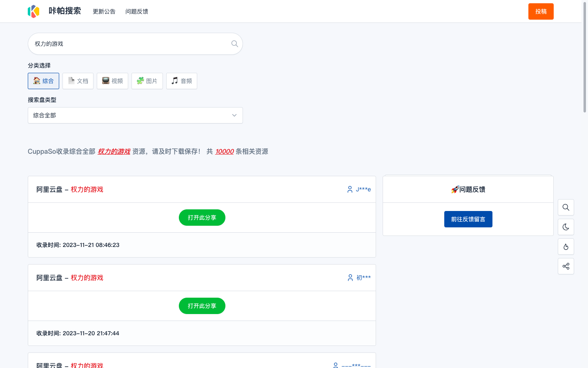Click into the 权力的游戏 search field
This screenshot has width=588, height=368.
click(x=131, y=44)
